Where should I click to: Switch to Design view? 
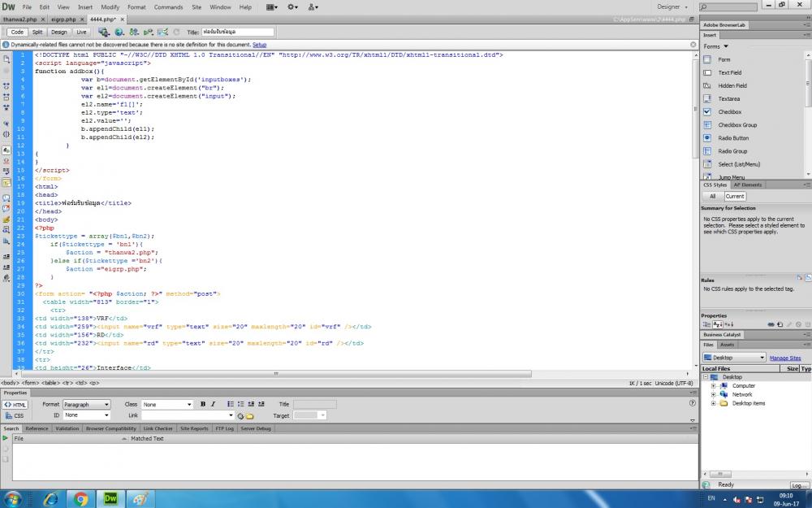pos(59,33)
